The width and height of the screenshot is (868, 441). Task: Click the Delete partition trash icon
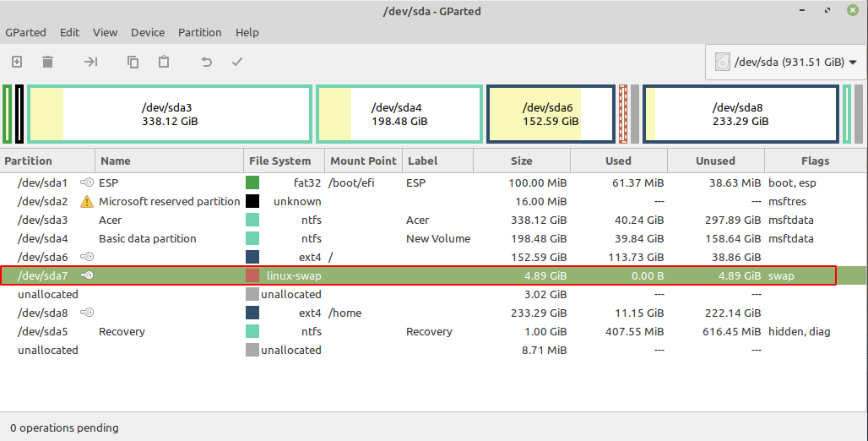click(47, 62)
